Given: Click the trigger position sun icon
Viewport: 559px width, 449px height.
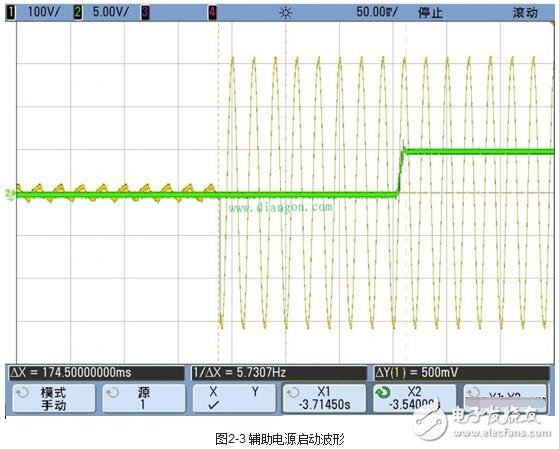Looking at the screenshot, I should 286,13.
